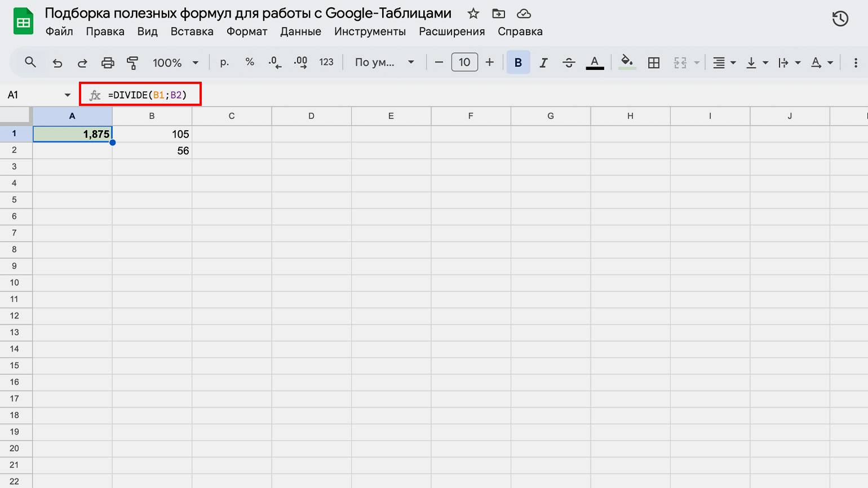Open the Файл menu
This screenshot has width=868, height=488.
59,32
